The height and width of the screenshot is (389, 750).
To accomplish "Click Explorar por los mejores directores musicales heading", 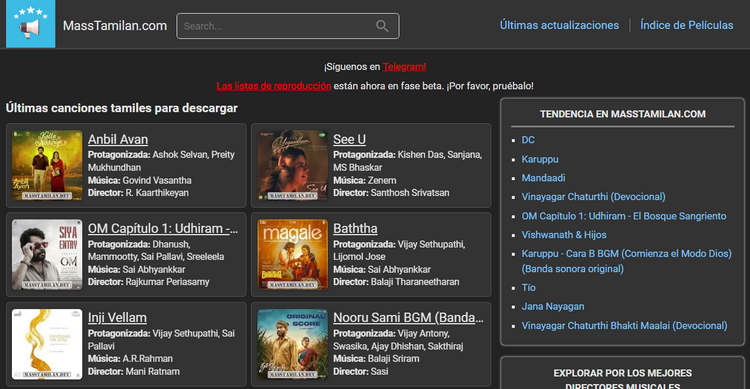I will [623, 379].
